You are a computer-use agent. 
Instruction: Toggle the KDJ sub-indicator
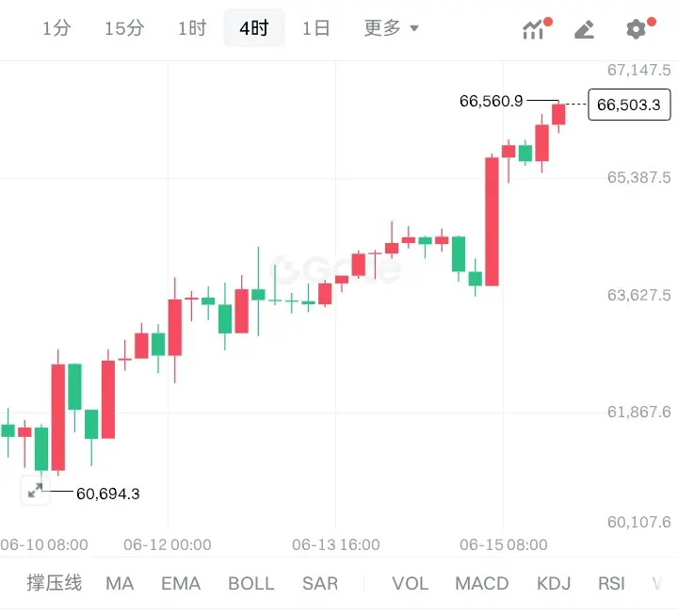tap(554, 584)
